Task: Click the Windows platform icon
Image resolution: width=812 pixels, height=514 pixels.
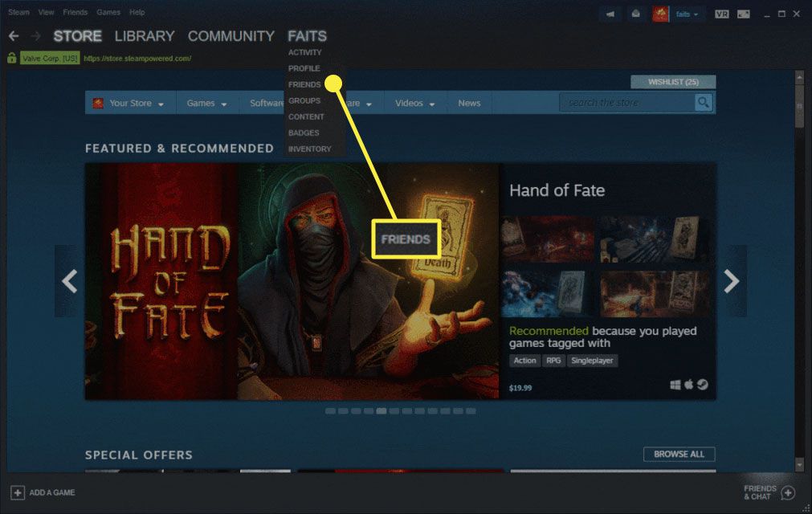Action: [x=675, y=385]
